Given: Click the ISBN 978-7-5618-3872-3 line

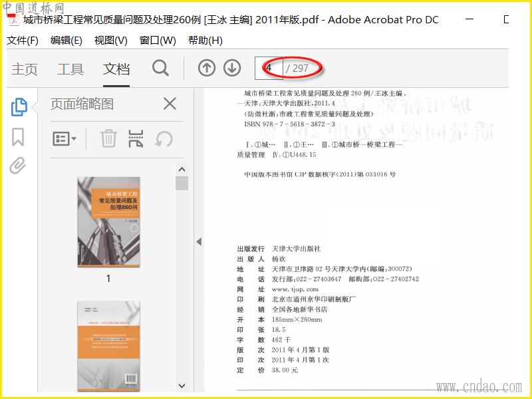Looking at the screenshot, I should (x=289, y=124).
